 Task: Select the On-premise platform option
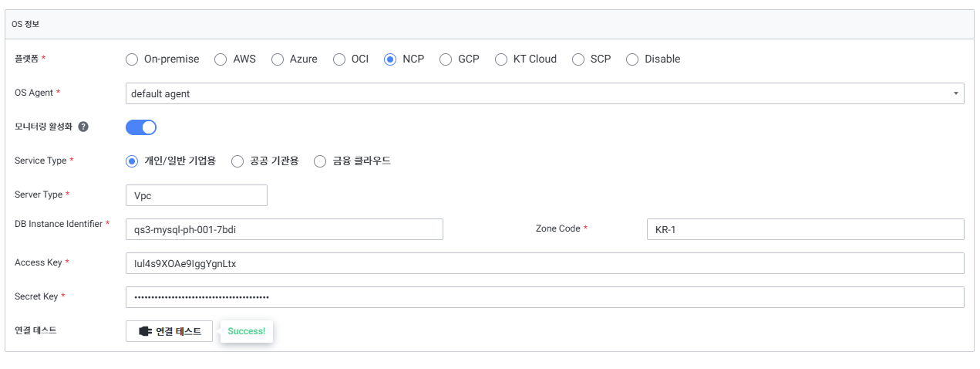pos(132,59)
